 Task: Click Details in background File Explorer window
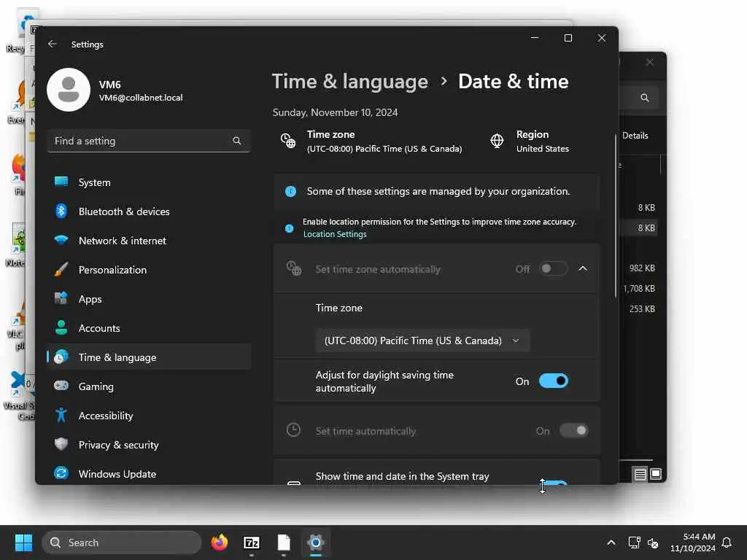point(635,136)
